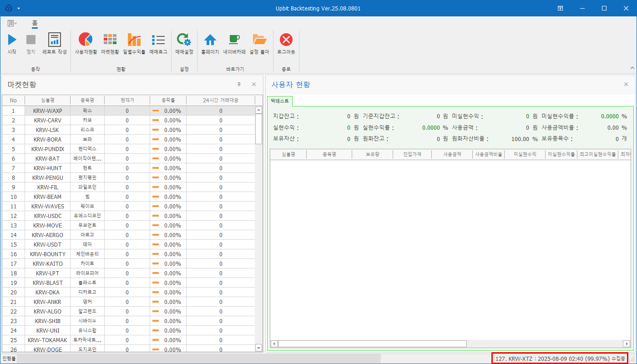This screenshot has height=364, width=637.
Task: Click the 진행률 progress bar
Action: click(199, 359)
